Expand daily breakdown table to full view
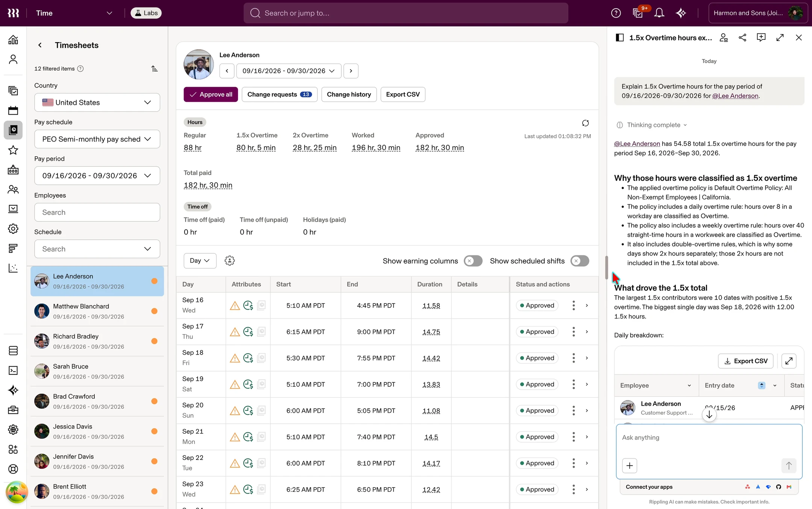 coord(789,361)
